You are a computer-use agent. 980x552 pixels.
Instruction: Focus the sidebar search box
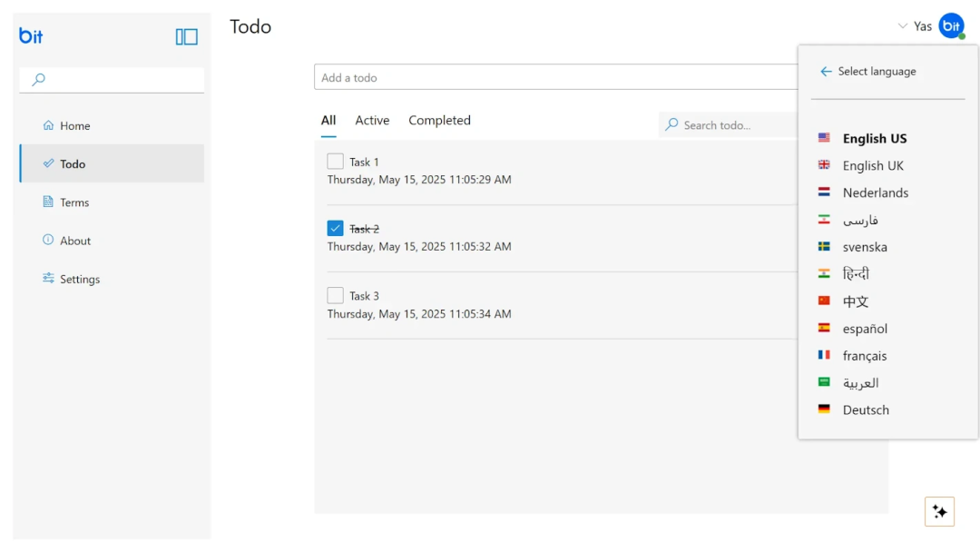pyautogui.click(x=112, y=79)
